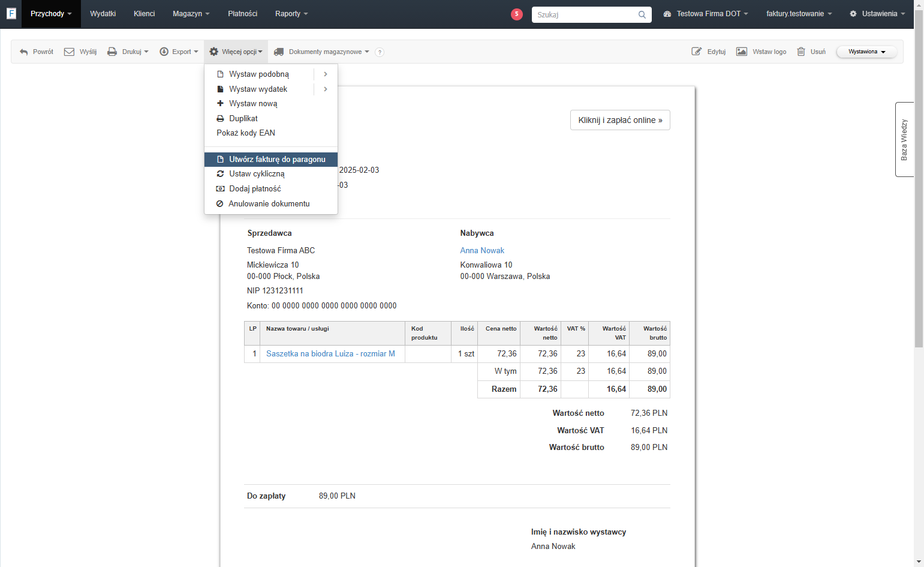Open the Drukuj dropdown
924x567 pixels.
click(128, 52)
